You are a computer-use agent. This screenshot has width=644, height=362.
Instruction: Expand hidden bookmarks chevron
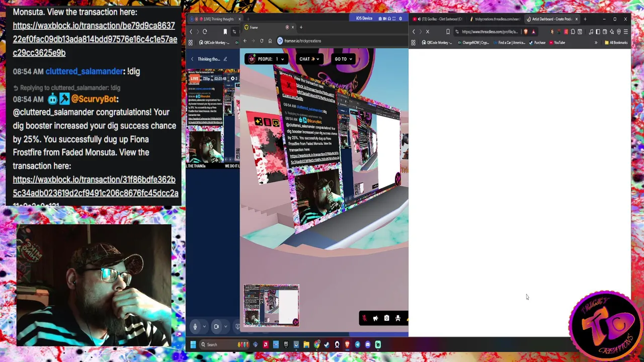(x=596, y=43)
